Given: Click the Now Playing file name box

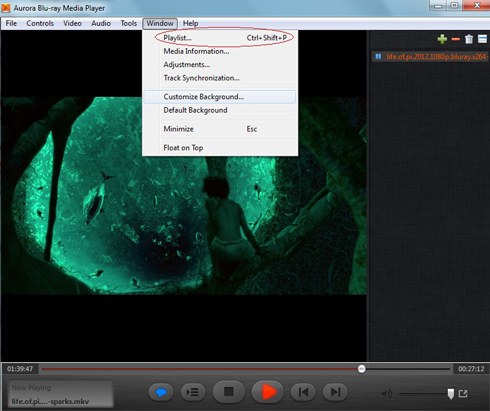Looking at the screenshot, I should pyautogui.click(x=60, y=394).
